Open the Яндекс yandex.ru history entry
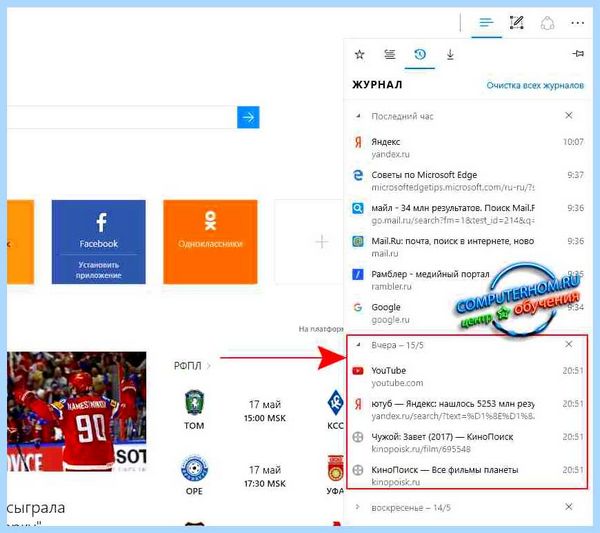600x533 pixels. 468,148
